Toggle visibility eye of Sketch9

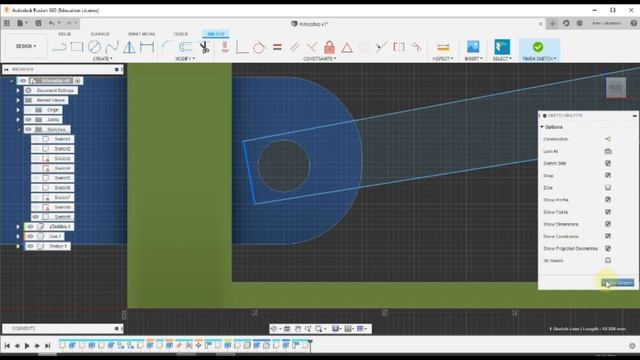point(36,217)
